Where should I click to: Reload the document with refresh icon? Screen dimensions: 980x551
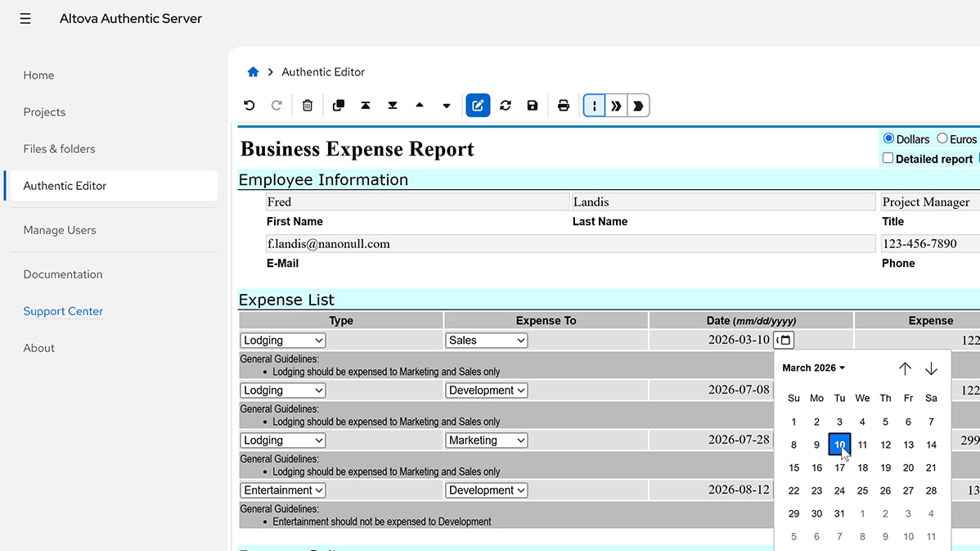coord(506,106)
